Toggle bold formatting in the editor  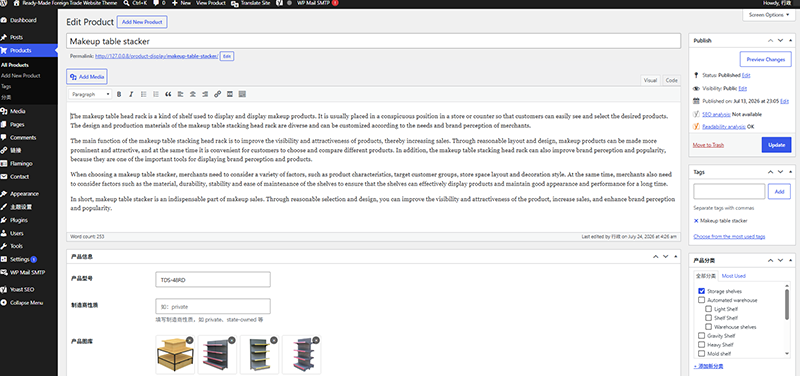coord(119,94)
